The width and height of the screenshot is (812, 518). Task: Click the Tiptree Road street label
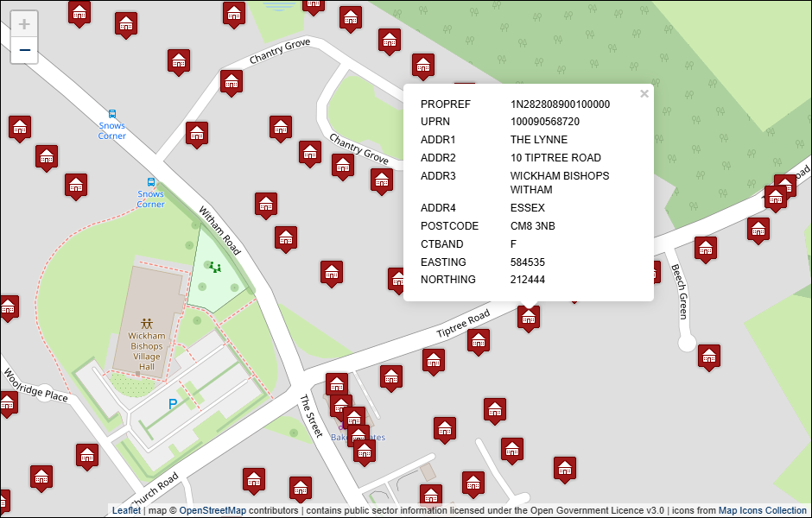pyautogui.click(x=463, y=324)
